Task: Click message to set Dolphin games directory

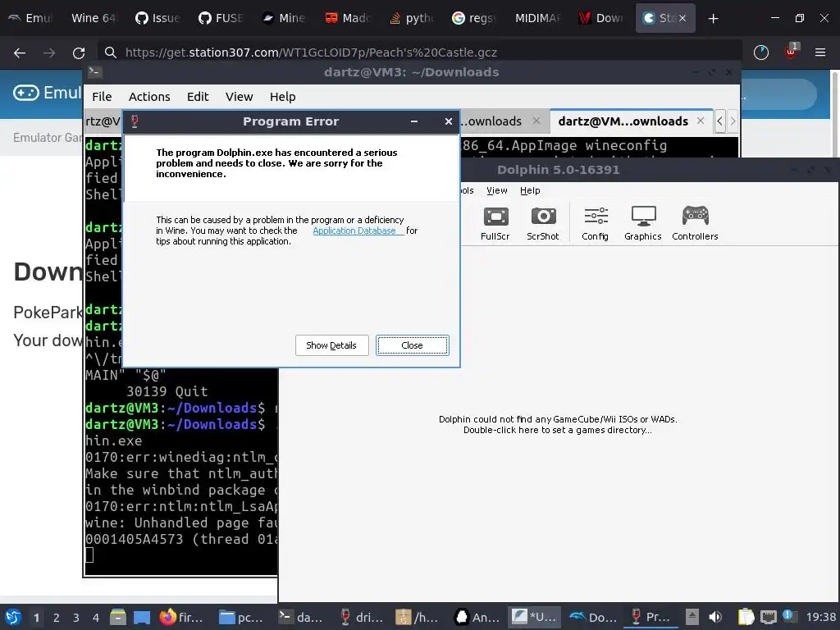Action: (x=558, y=424)
